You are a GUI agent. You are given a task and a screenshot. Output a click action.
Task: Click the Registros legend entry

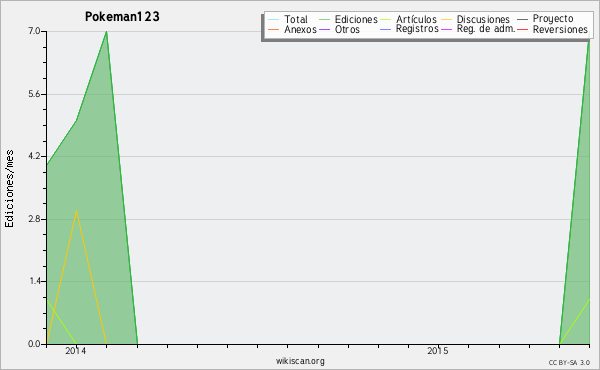pos(409,29)
